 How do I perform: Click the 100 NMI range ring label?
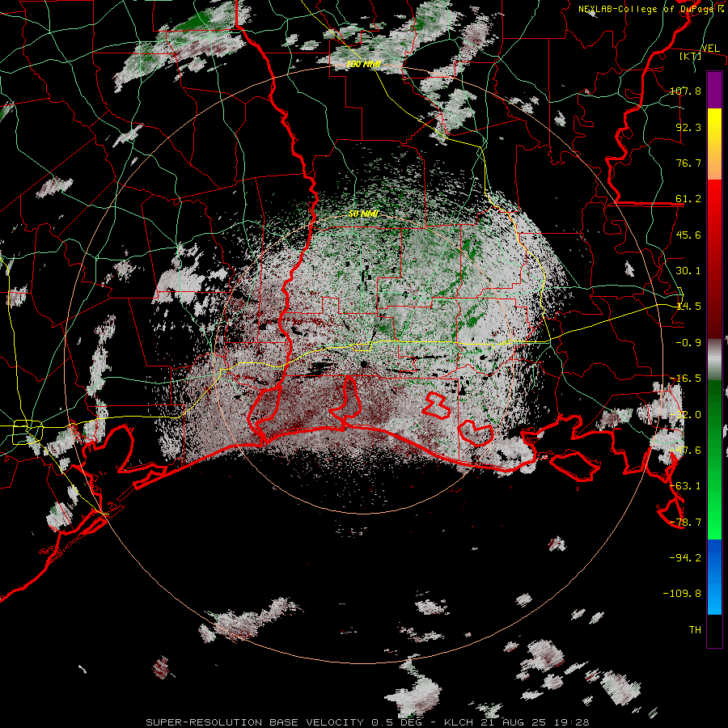click(x=363, y=64)
